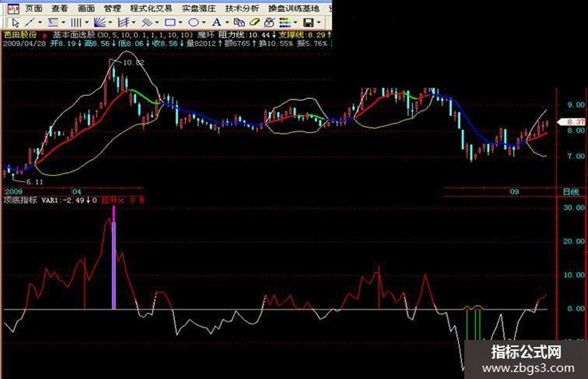The image size is (588, 379).
Task: Select the speed resistance lines tool
Action: tap(123, 23)
